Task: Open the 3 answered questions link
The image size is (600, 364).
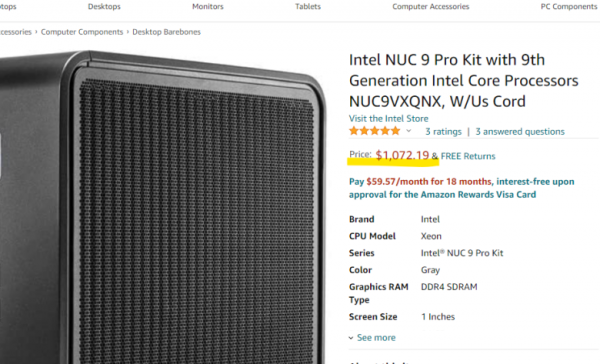Action: pyautogui.click(x=520, y=132)
